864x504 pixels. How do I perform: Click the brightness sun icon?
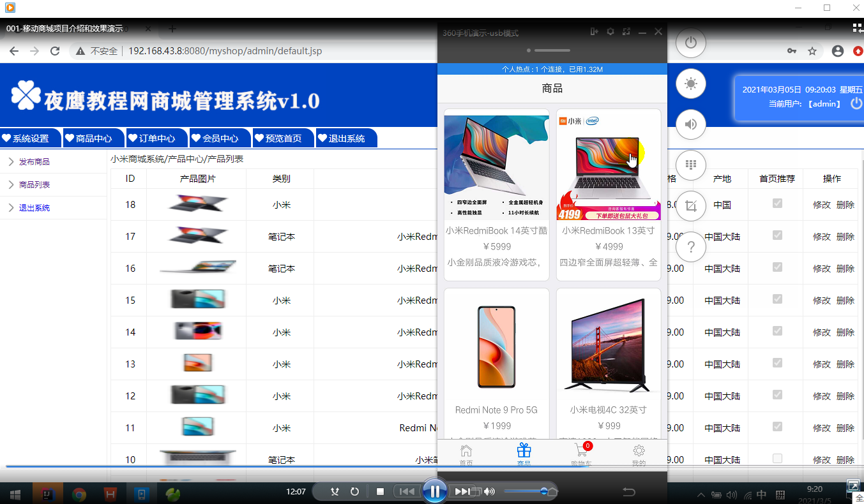pyautogui.click(x=690, y=84)
